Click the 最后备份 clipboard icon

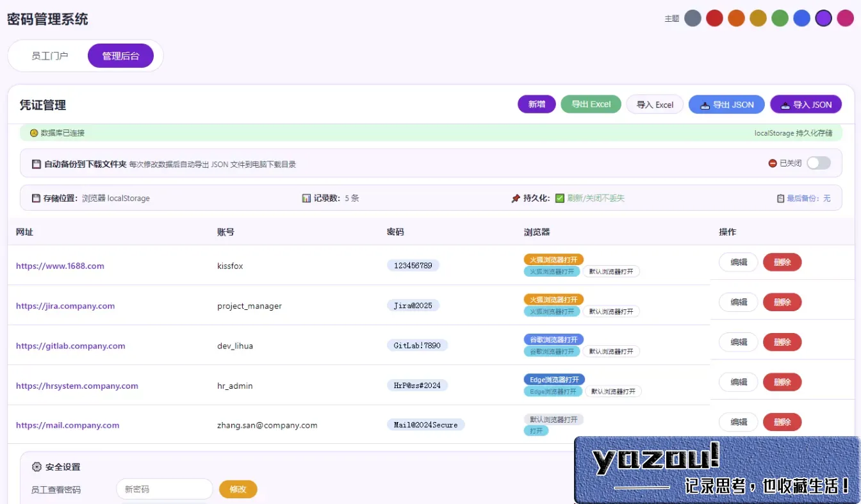pyautogui.click(x=780, y=199)
